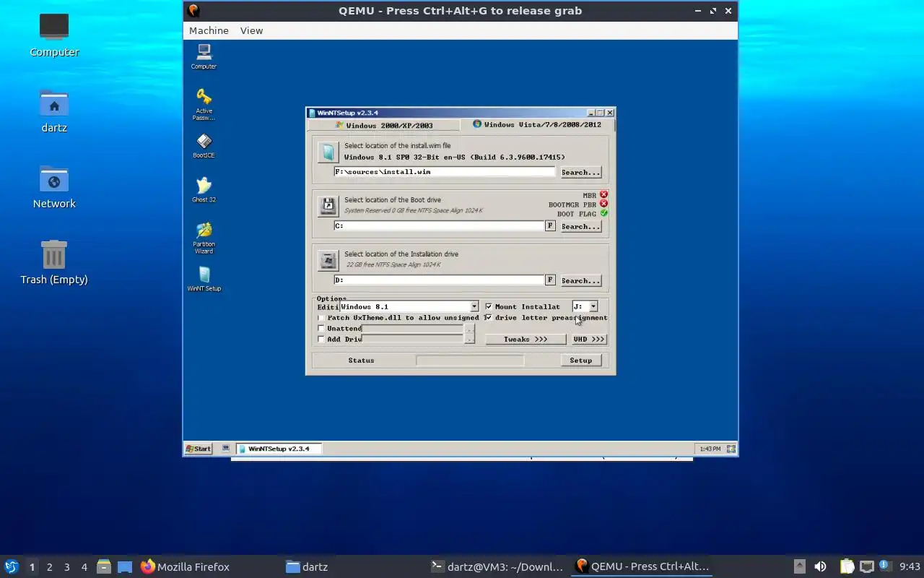924x578 pixels.
Task: Switch to the dartz@VM3 terminal taskbar window
Action: (x=497, y=566)
